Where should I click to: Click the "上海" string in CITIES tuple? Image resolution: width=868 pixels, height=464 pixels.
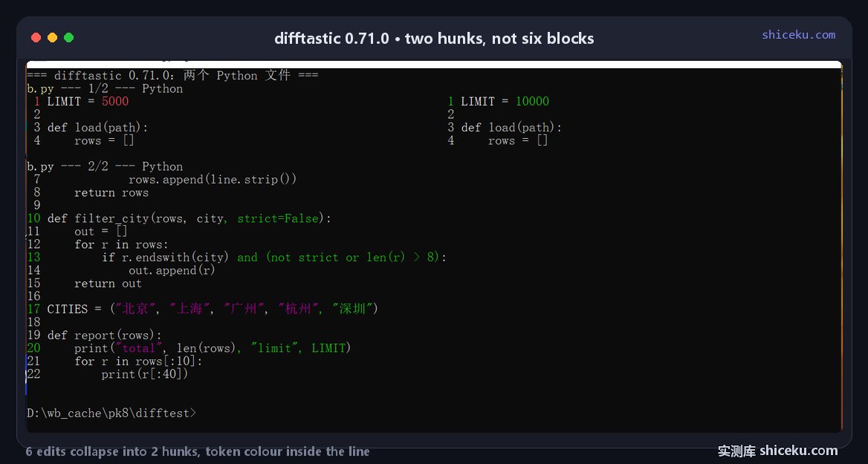tap(190, 309)
